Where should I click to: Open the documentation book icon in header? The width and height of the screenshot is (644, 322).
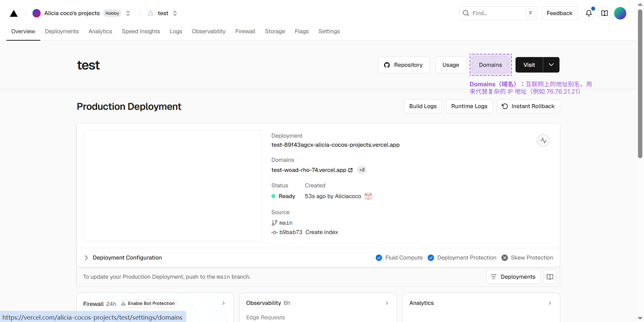[x=604, y=13]
